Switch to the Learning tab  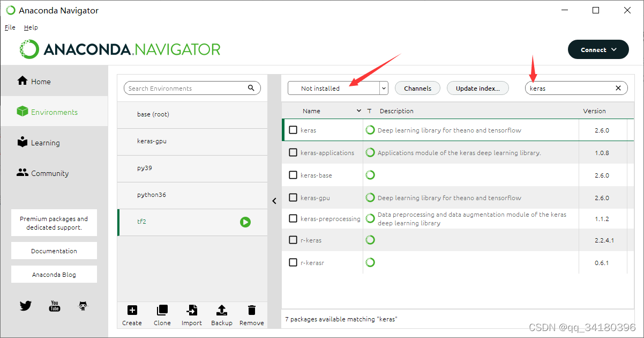(54, 142)
